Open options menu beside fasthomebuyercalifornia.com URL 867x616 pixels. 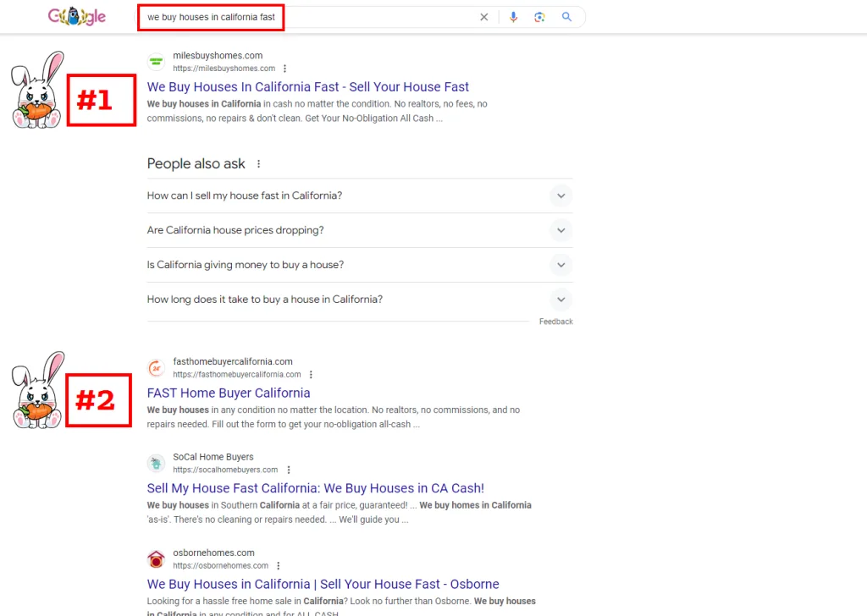tap(311, 375)
